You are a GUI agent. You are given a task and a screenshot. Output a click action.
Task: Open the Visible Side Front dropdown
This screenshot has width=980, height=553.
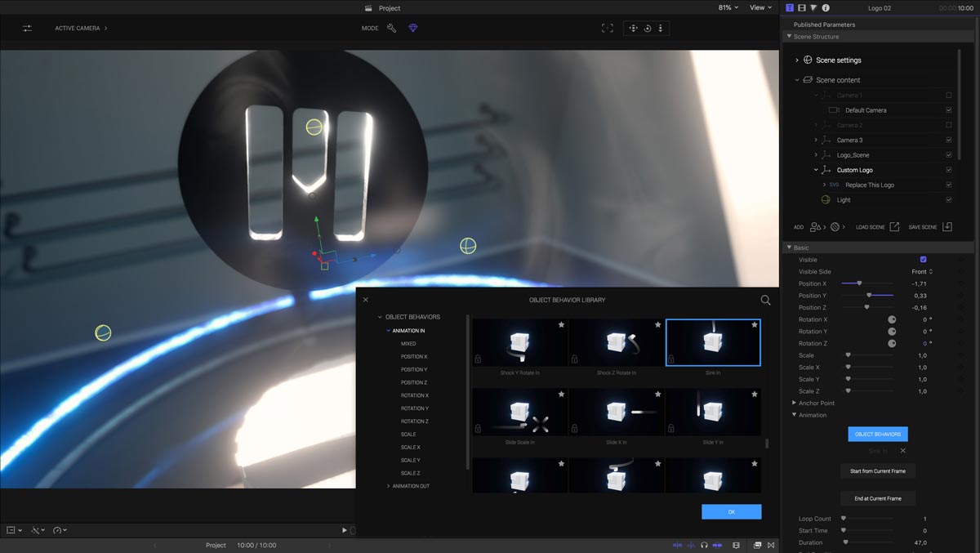(922, 271)
